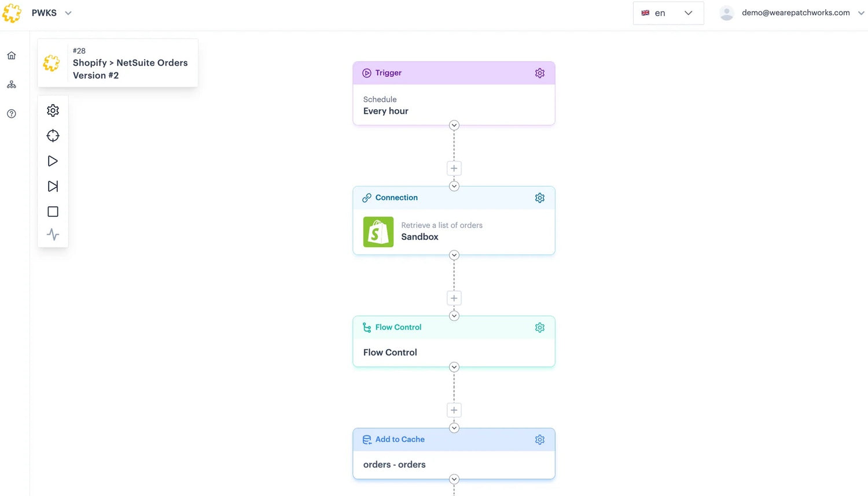The width and height of the screenshot is (868, 496).
Task: Click the step-run icon below play
Action: (x=53, y=186)
